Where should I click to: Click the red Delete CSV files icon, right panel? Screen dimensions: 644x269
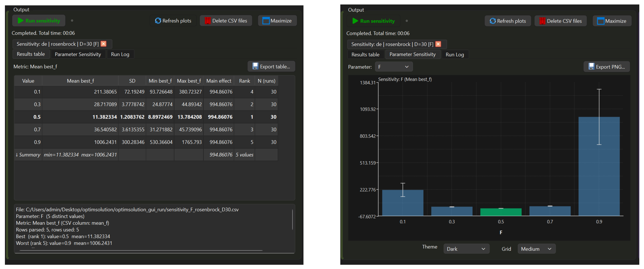pyautogui.click(x=542, y=21)
